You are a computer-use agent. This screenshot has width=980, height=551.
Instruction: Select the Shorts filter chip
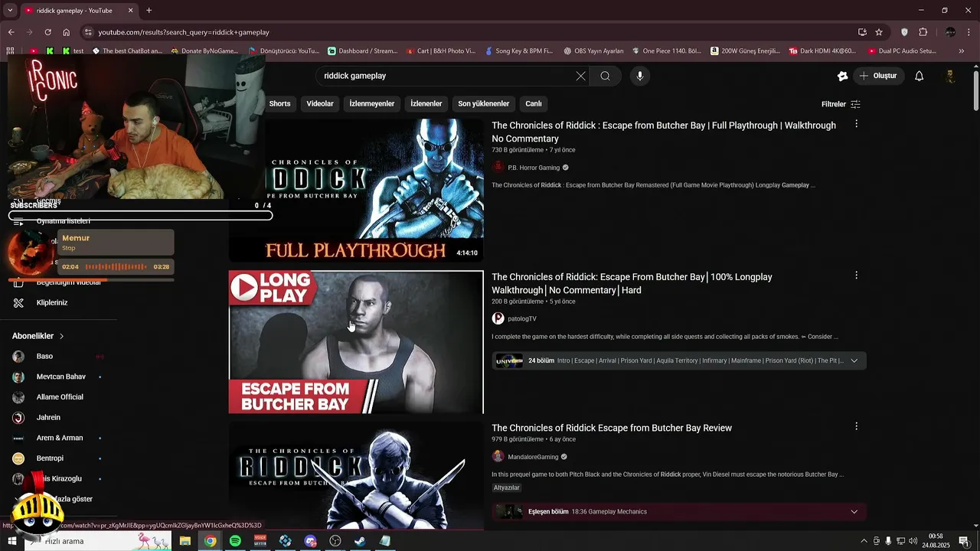(279, 103)
